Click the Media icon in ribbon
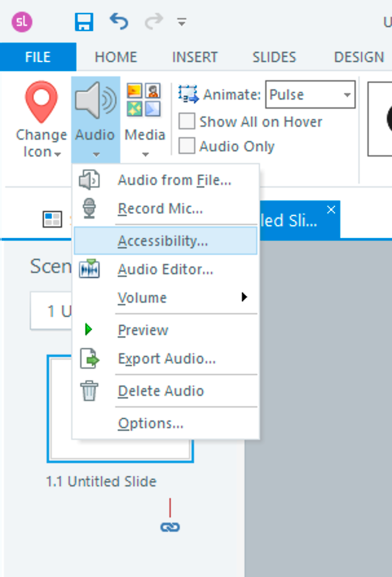 [144, 100]
